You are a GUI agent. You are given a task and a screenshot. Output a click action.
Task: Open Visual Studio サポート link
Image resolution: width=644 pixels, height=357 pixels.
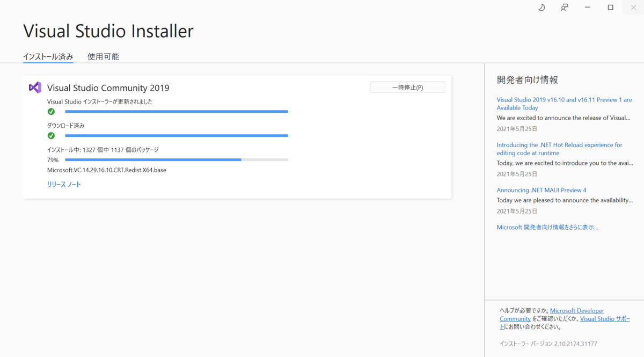pos(605,319)
